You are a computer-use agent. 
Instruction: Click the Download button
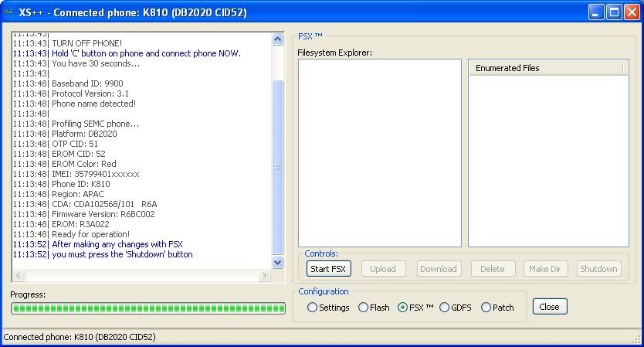439,269
